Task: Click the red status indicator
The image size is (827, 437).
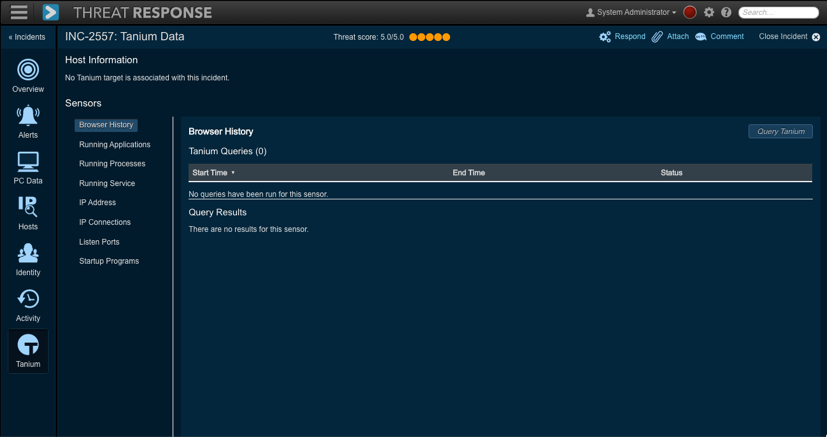Action: point(690,13)
